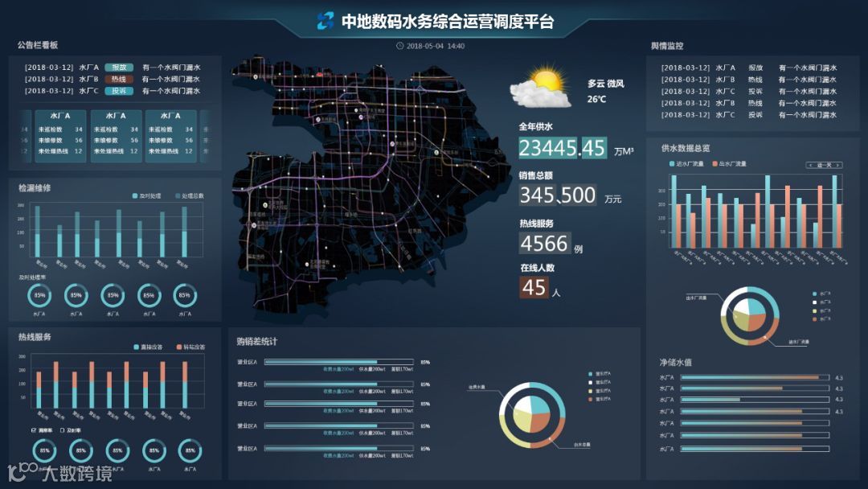
Task: Toggle the 处理总数 legend series
Action: [x=190, y=196]
